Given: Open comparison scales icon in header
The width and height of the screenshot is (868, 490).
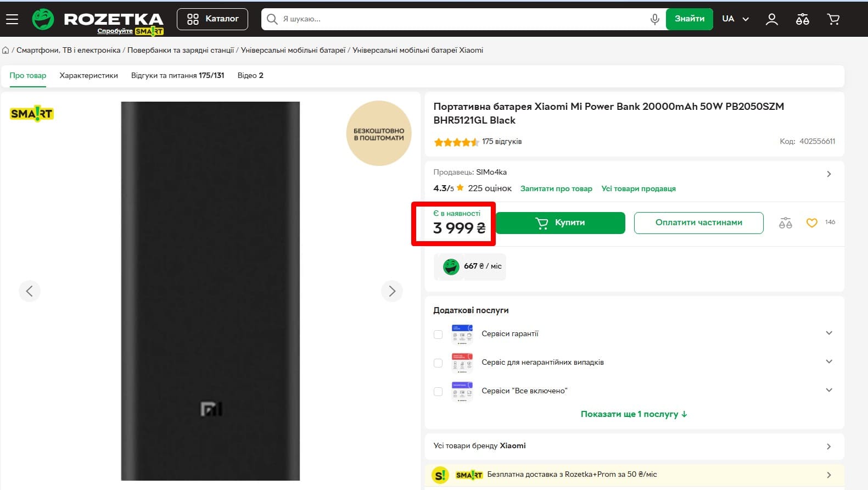Looking at the screenshot, I should tap(802, 19).
